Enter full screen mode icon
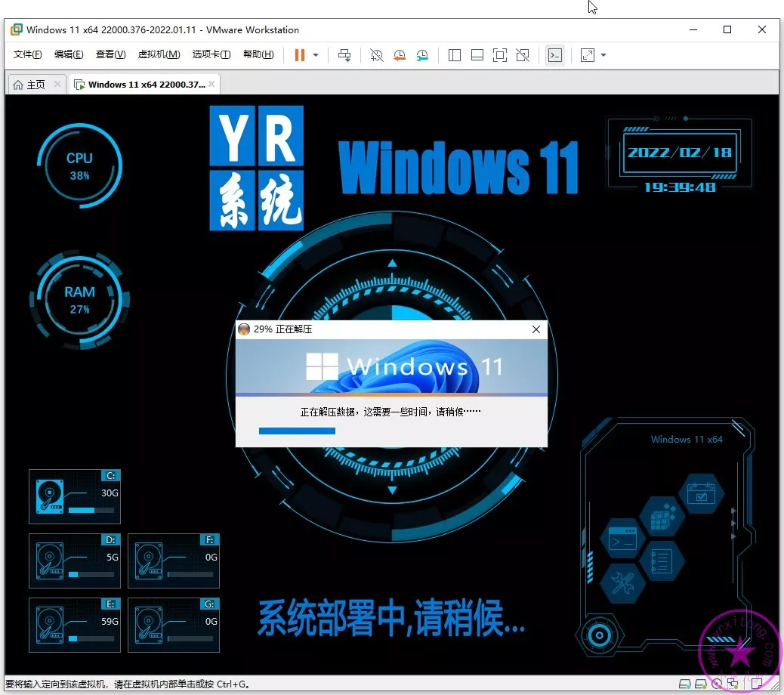Viewport: 784px width, 695px height. click(x=499, y=55)
